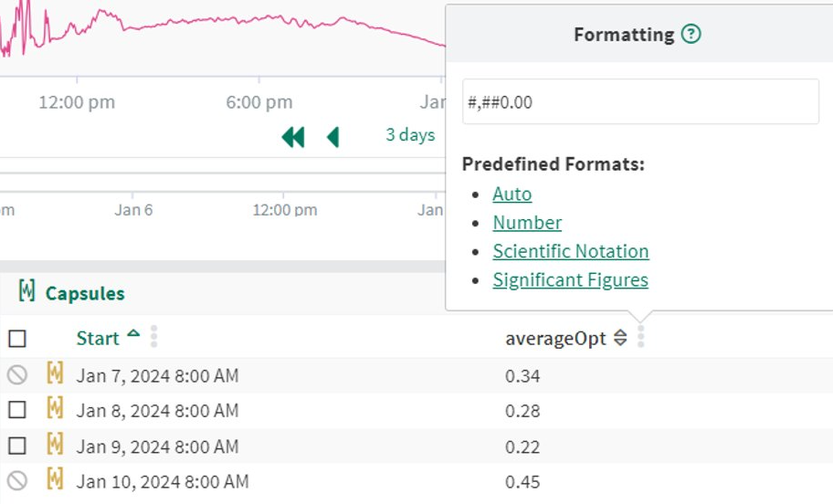Image resolution: width=833 pixels, height=504 pixels.
Task: Toggle the select-all capsules checkbox
Action: coord(16,339)
